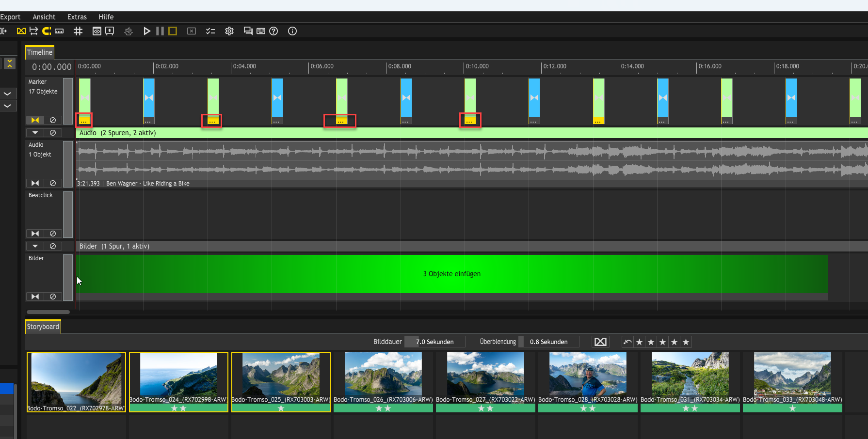The image size is (868, 439).
Task: Click the presentation screen icon
Action: 110,31
